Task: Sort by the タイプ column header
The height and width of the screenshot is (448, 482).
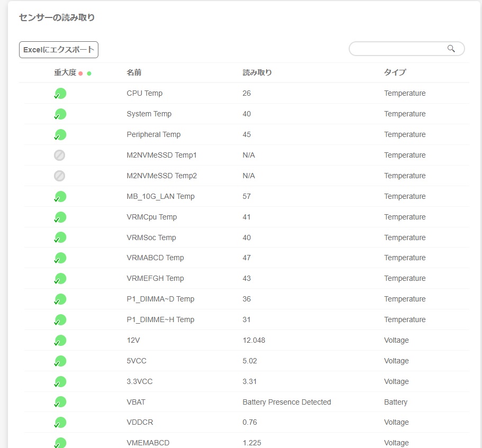Action: tap(395, 72)
